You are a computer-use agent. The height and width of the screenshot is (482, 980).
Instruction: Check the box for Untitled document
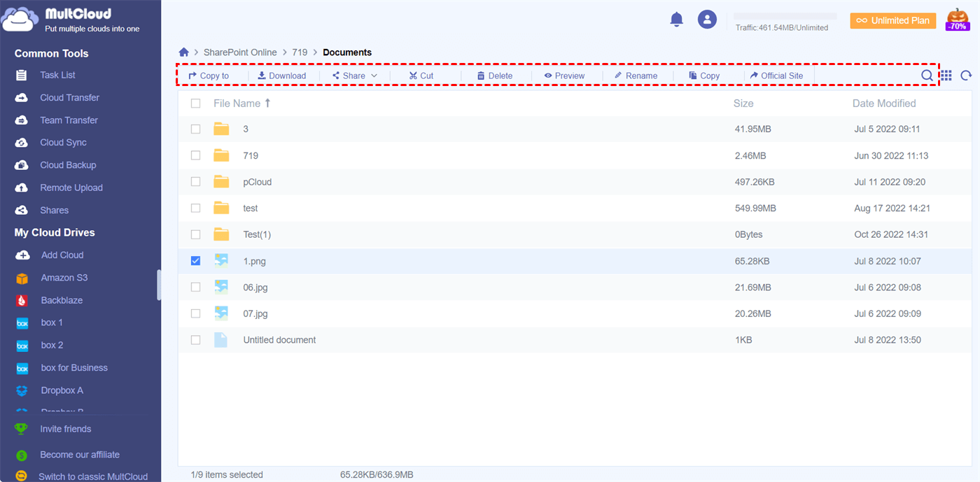[196, 340]
